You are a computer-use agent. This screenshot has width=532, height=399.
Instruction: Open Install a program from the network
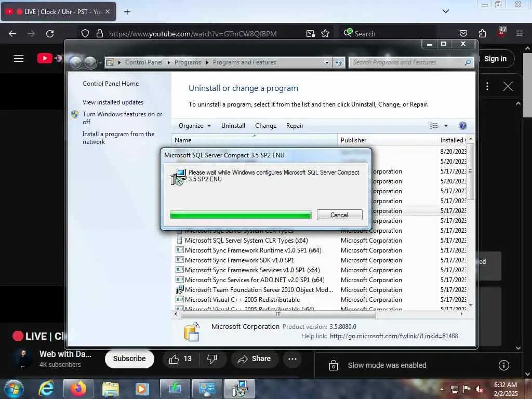[118, 138]
